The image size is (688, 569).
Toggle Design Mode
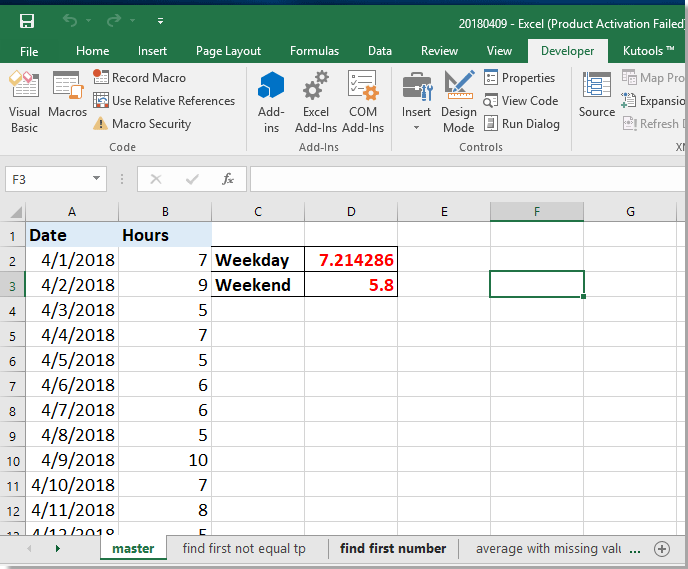click(x=459, y=100)
